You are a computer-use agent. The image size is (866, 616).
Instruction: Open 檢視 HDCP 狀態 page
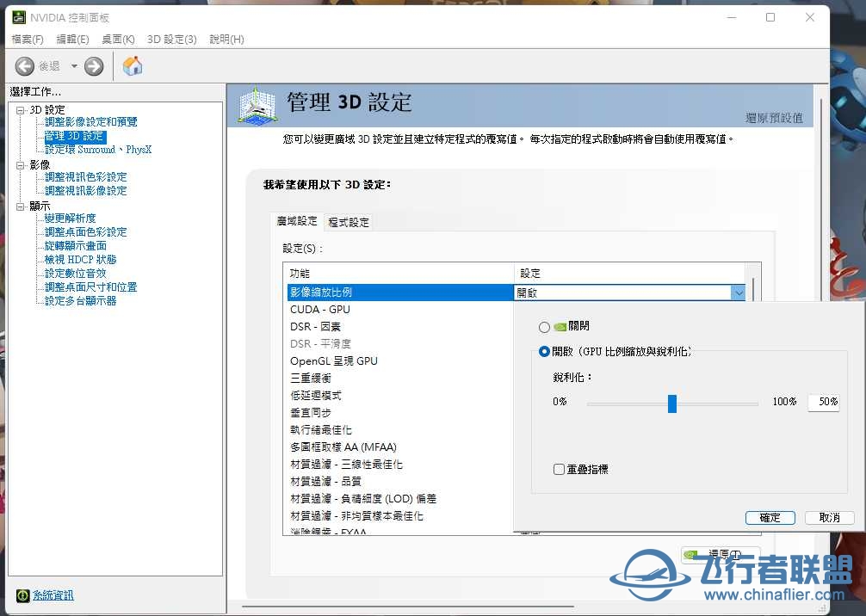(81, 260)
